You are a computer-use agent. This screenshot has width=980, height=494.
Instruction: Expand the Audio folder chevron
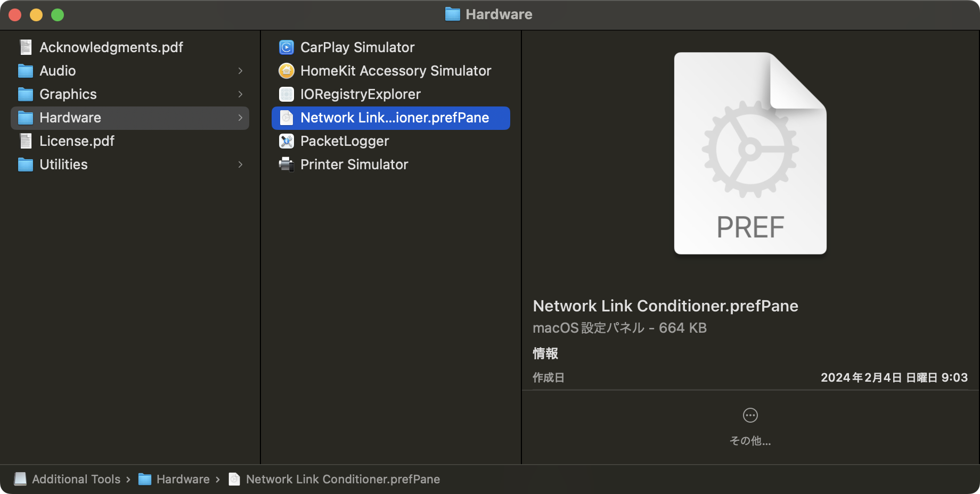(240, 71)
